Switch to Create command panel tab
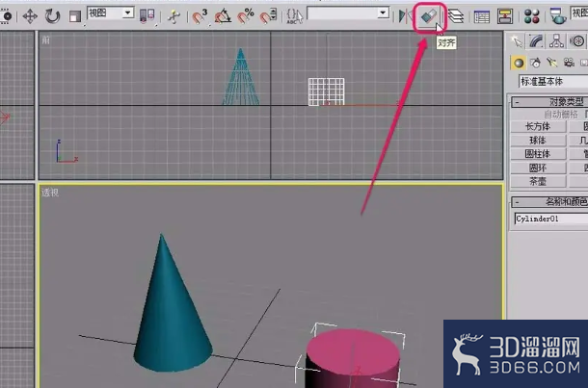The image size is (588, 388). [x=517, y=41]
